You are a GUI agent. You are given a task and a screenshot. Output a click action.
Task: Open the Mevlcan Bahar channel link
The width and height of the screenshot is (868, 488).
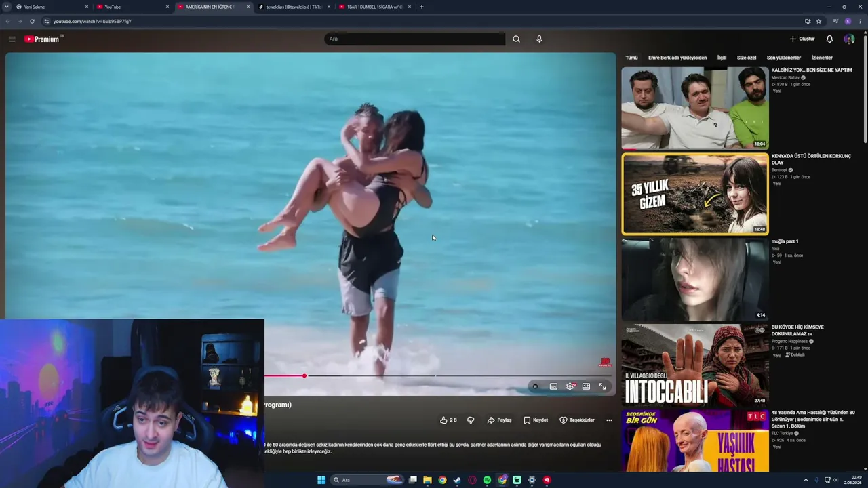(x=785, y=78)
